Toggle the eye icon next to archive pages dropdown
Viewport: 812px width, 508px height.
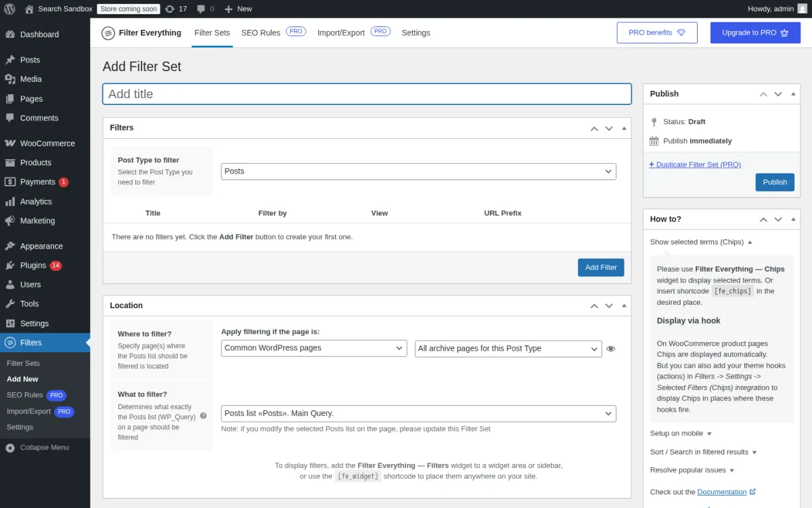611,349
